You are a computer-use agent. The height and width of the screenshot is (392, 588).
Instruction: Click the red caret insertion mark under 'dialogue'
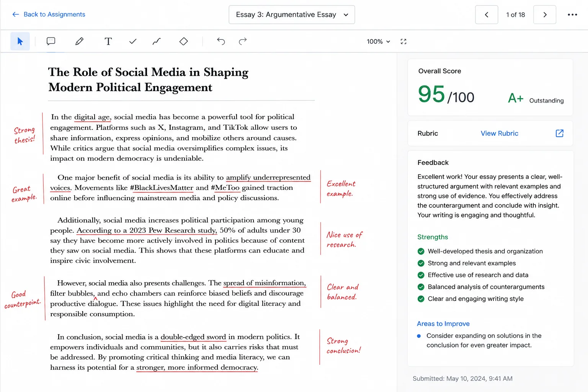point(95,299)
